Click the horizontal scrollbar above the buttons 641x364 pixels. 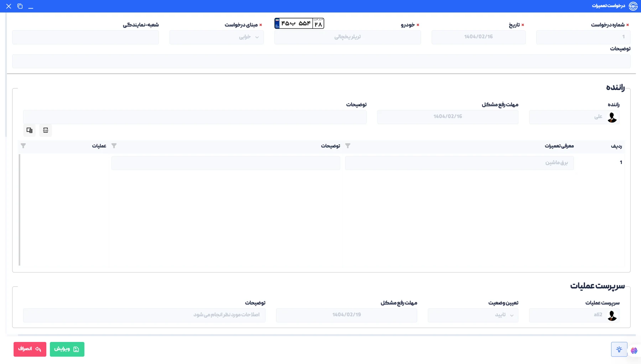click(327, 335)
